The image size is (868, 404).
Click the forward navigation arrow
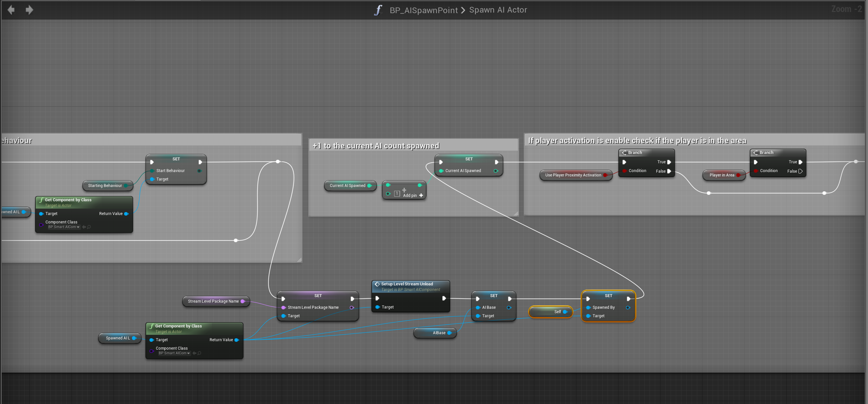coord(29,10)
